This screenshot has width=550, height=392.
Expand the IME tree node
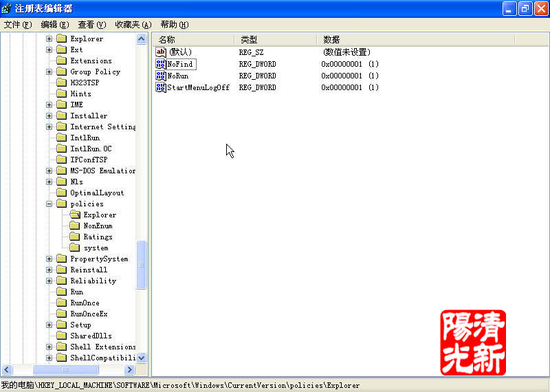tap(49, 105)
